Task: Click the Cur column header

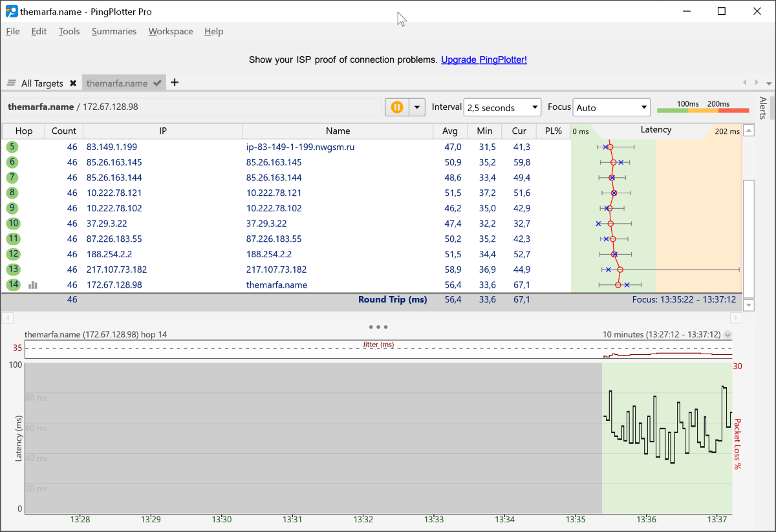Action: (519, 131)
